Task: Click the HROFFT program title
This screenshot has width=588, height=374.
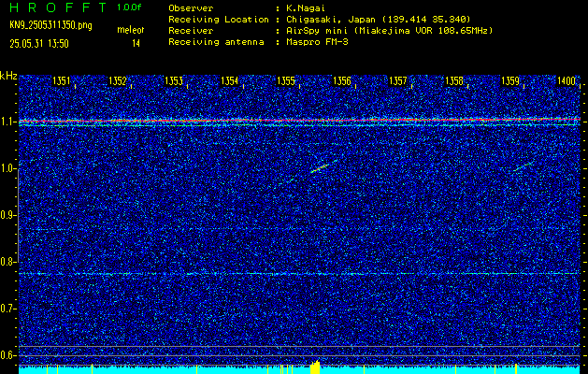Action: (58, 7)
